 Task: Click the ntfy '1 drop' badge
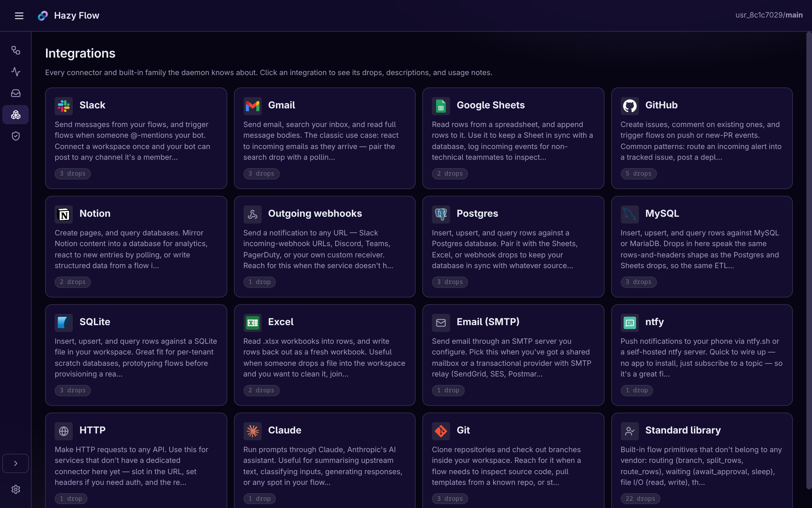(x=637, y=390)
